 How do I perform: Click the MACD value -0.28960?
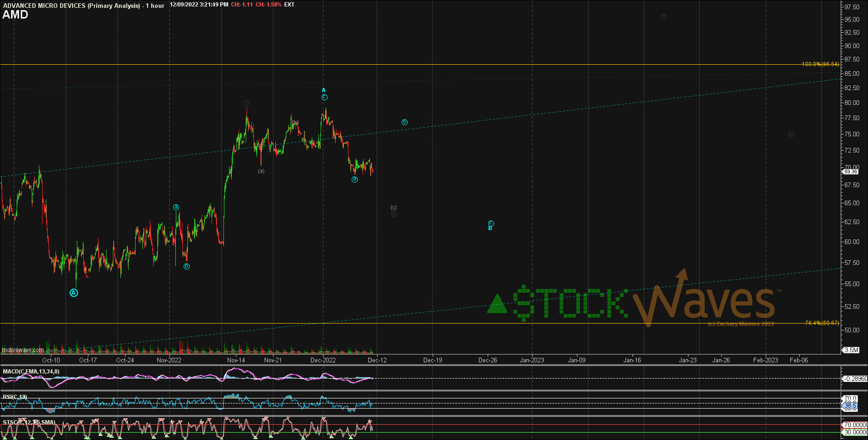coord(854,379)
